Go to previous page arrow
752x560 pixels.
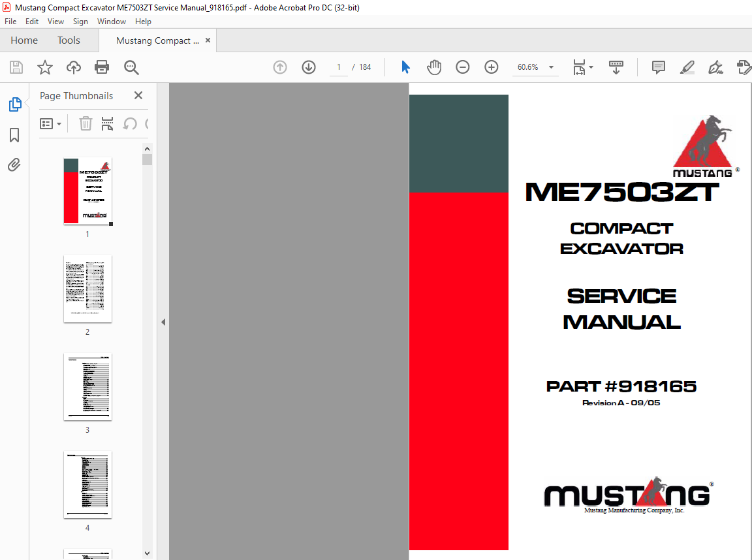[x=280, y=67]
